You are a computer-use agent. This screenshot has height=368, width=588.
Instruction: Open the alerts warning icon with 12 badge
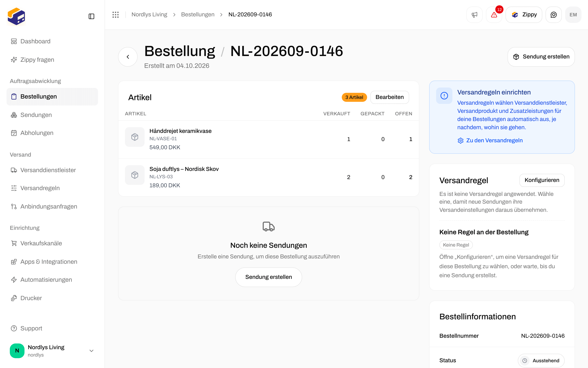click(494, 15)
